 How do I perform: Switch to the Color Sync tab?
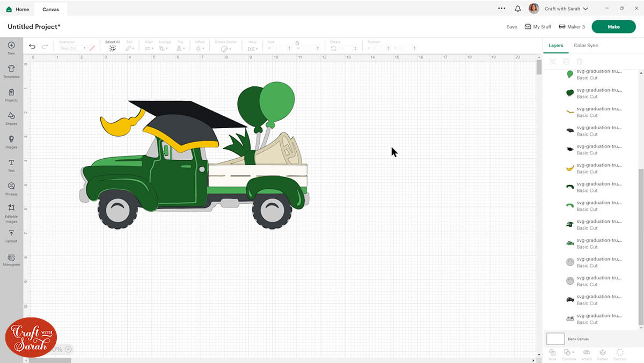pos(586,46)
